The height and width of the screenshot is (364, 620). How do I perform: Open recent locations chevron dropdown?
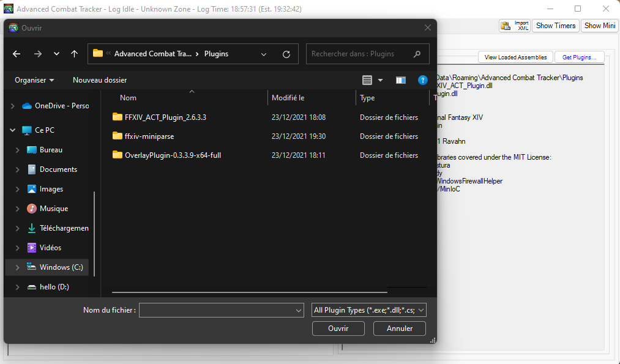56,54
